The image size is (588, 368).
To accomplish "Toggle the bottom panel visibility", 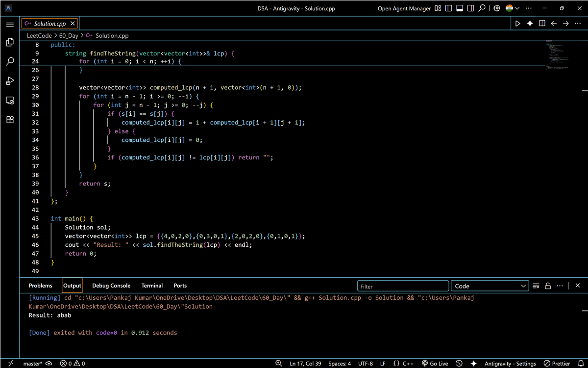I will pos(460,8).
